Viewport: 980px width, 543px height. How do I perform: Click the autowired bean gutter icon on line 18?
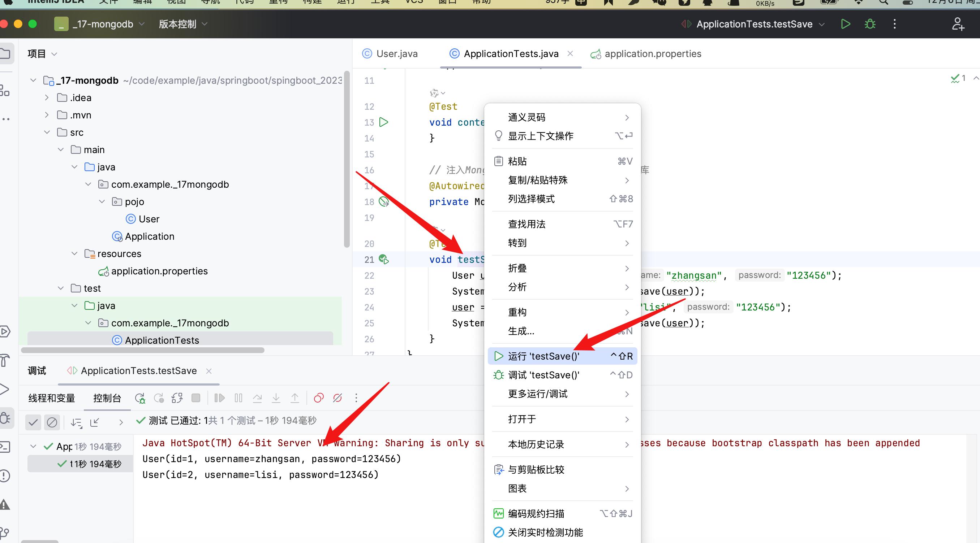[x=384, y=202]
